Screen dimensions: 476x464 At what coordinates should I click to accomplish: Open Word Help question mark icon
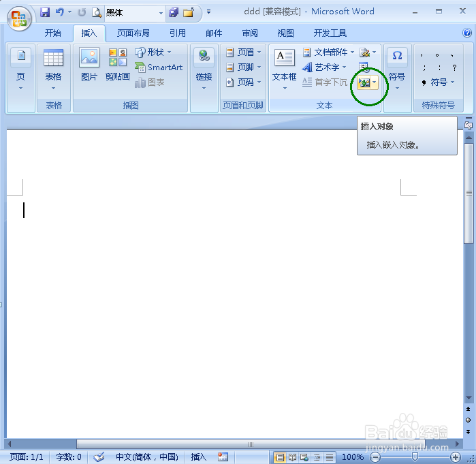pos(467,33)
